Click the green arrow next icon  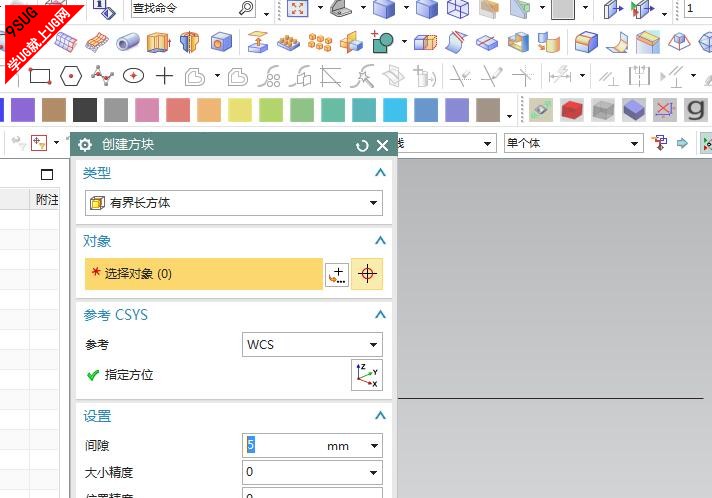pyautogui.click(x=682, y=143)
